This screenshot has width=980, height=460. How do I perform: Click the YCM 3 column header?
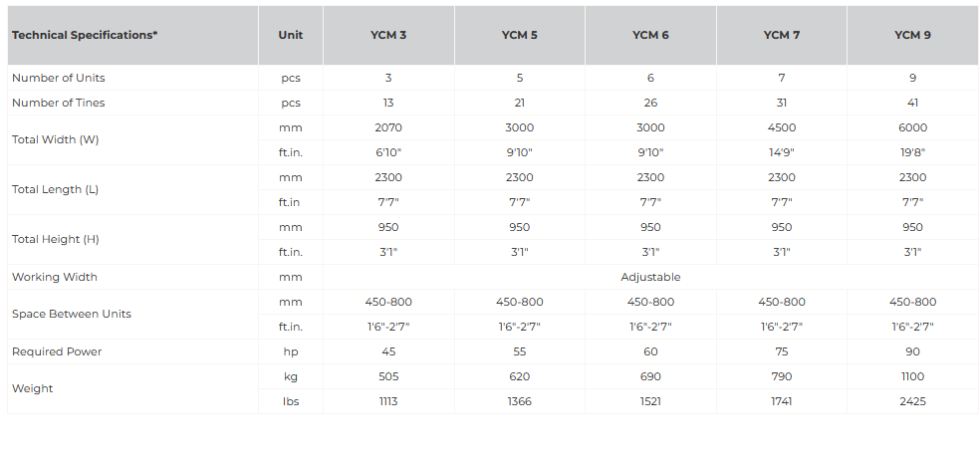[387, 35]
